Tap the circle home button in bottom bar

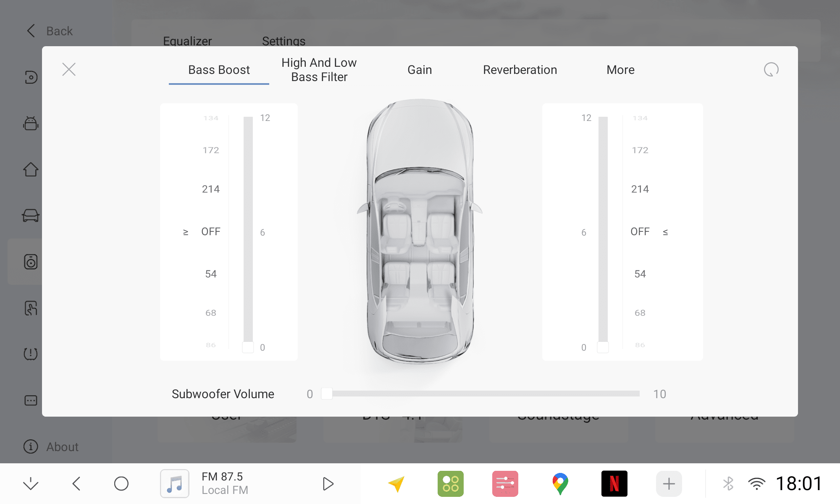click(x=121, y=483)
